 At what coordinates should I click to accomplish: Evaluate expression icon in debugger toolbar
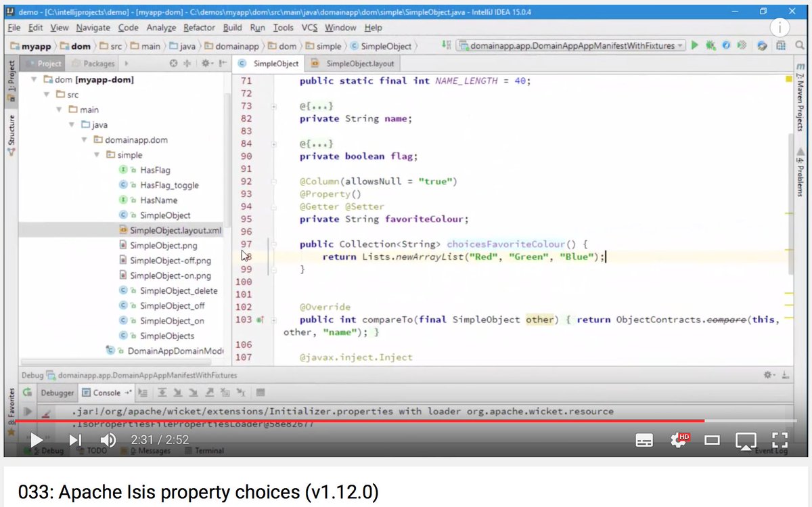(x=261, y=393)
